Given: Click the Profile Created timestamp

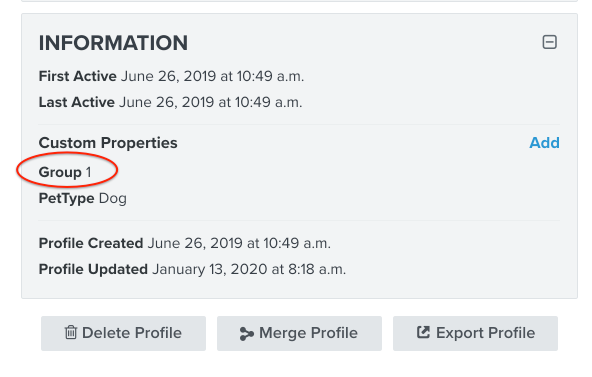Looking at the screenshot, I should [239, 243].
